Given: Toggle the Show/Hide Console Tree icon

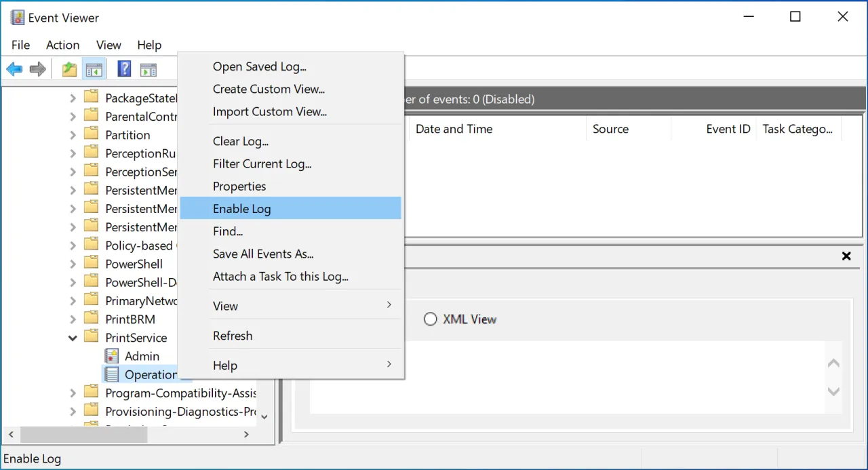Looking at the screenshot, I should pyautogui.click(x=93, y=69).
